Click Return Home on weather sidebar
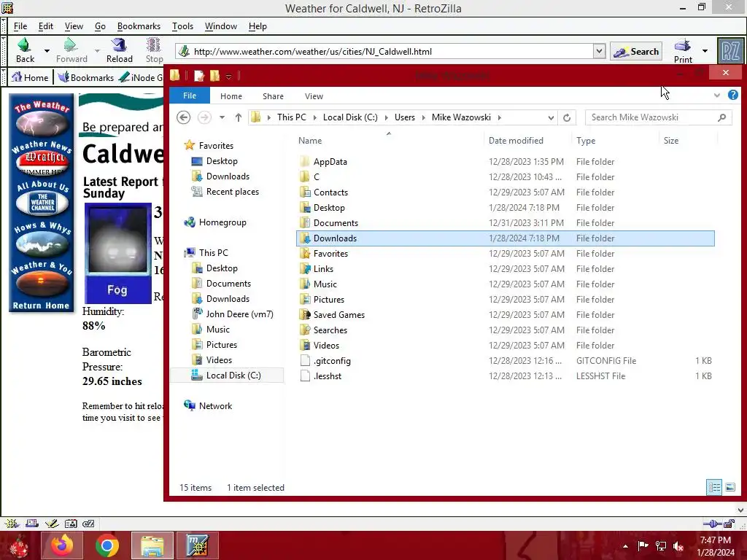The image size is (747, 560). (41, 306)
